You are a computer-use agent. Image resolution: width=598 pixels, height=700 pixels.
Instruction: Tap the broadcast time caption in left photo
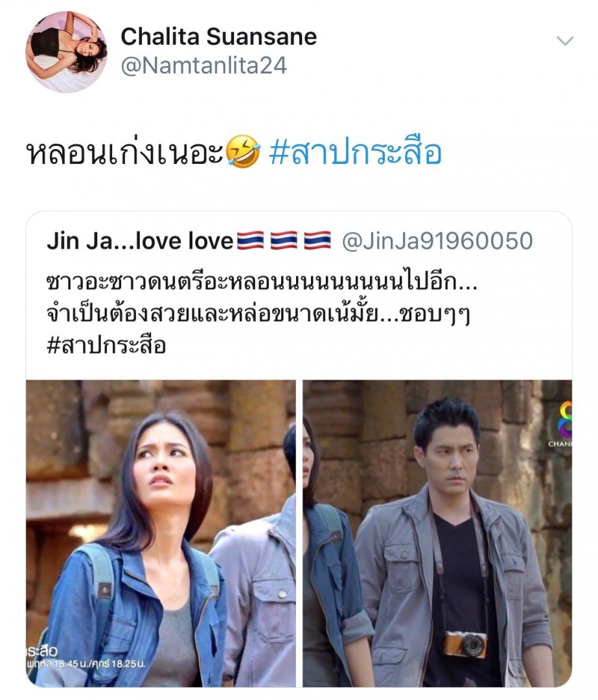coord(86,664)
